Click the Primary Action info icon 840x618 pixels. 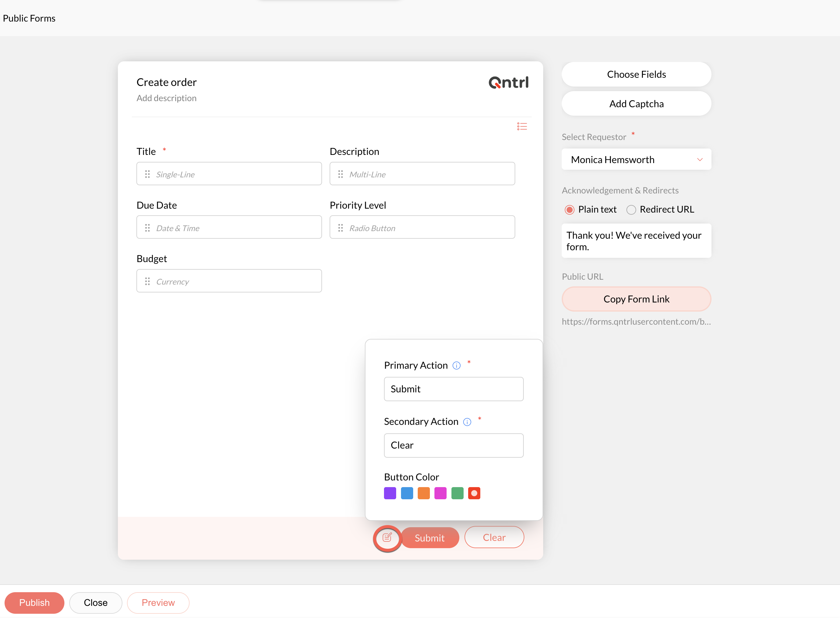[x=456, y=366]
